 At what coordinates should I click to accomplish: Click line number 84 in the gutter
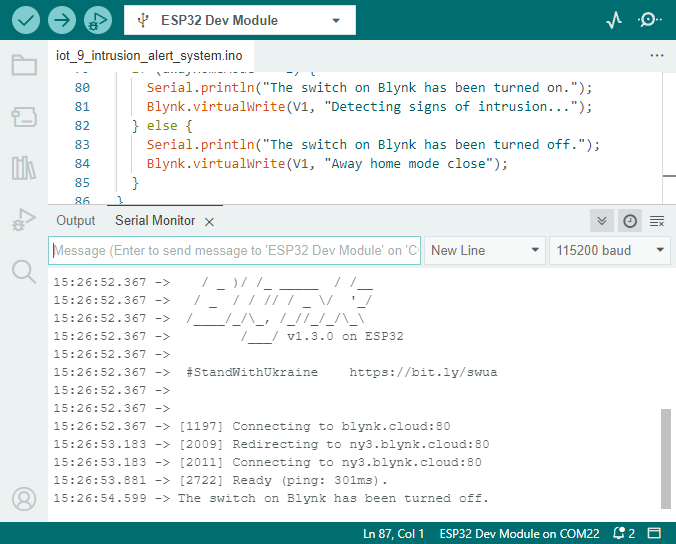[x=82, y=164]
